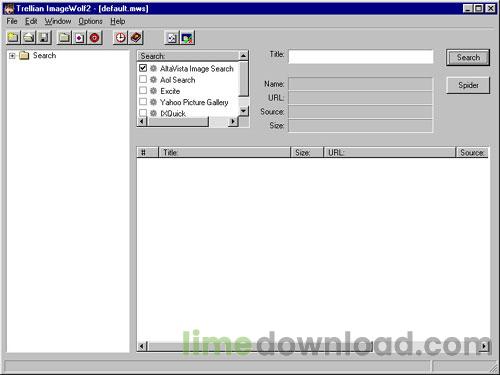Enable the Aol Search checkbox

[143, 79]
